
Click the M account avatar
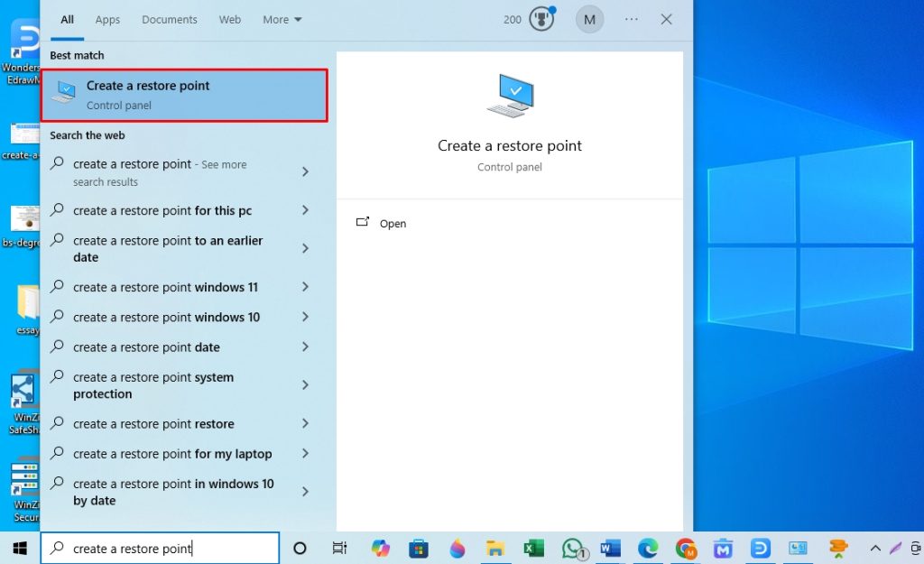(589, 20)
